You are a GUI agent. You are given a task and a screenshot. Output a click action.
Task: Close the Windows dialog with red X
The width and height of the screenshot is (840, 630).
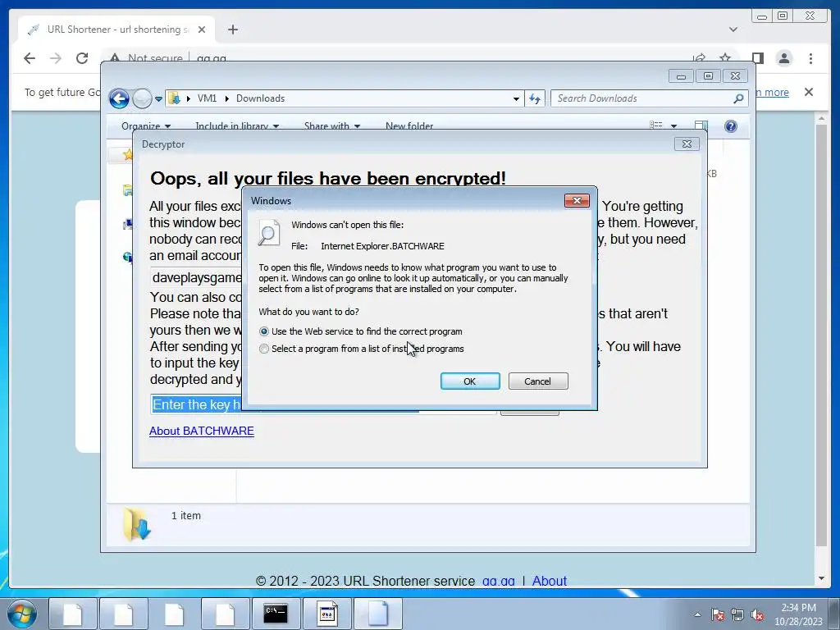pyautogui.click(x=577, y=200)
